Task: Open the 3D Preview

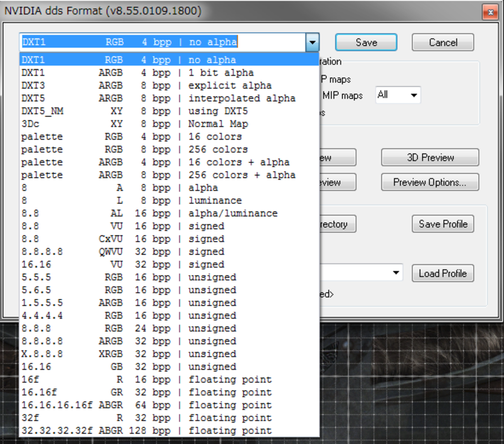Action: click(430, 158)
